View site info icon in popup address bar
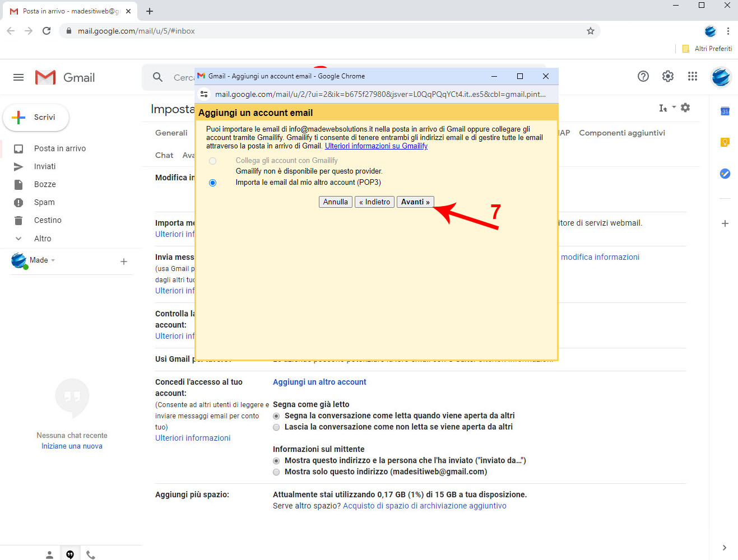Screen dimensions: 738x560 click(204, 94)
